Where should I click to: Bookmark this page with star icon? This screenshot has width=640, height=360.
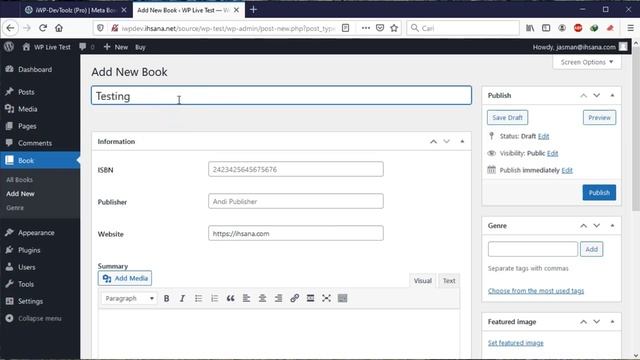tap(394, 28)
